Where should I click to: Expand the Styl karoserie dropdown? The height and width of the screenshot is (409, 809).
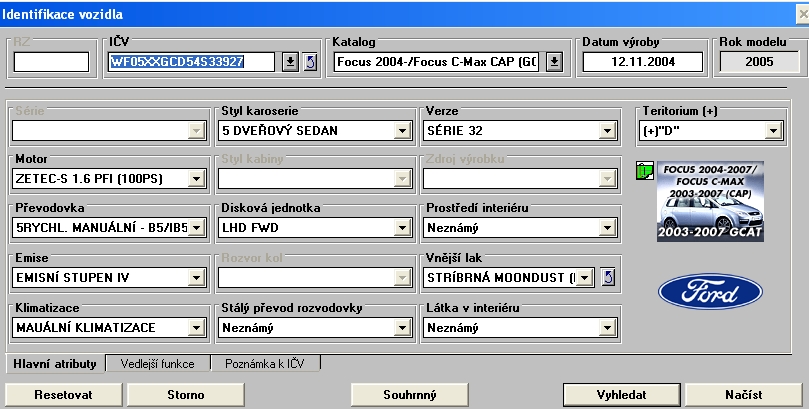coord(401,131)
